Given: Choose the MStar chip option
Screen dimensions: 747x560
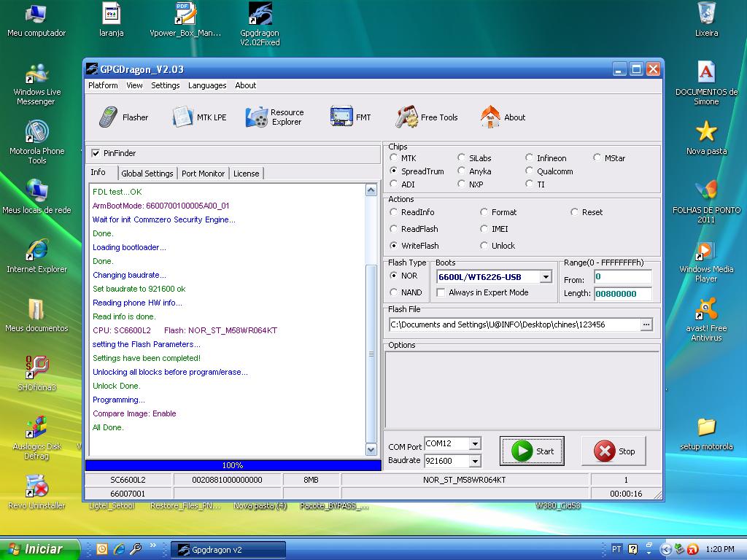Looking at the screenshot, I should click(x=597, y=157).
